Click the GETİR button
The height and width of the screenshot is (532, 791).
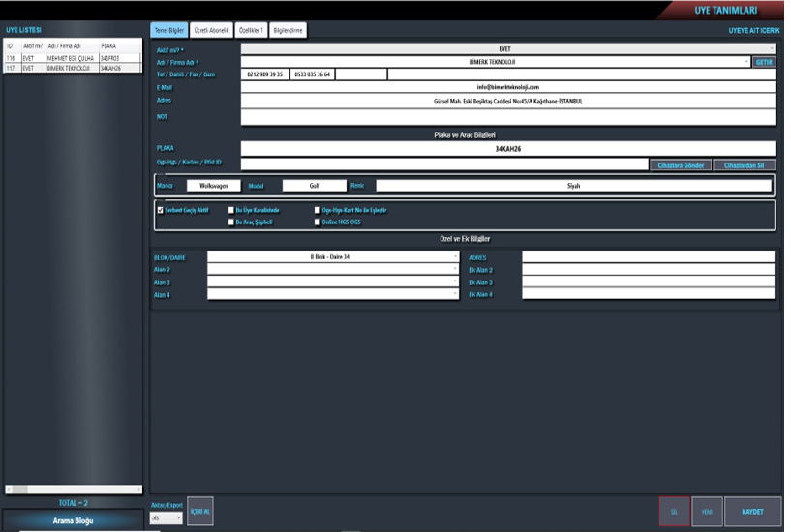pos(764,62)
